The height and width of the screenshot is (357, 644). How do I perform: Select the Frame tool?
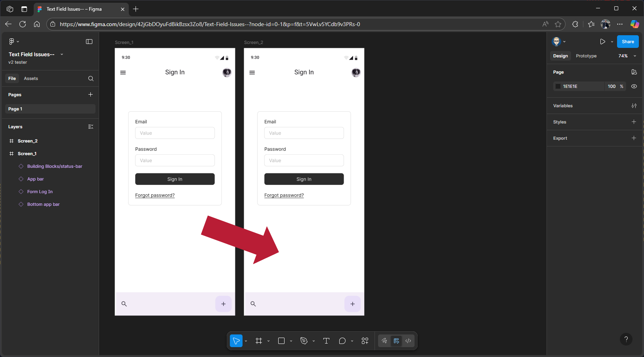click(259, 341)
